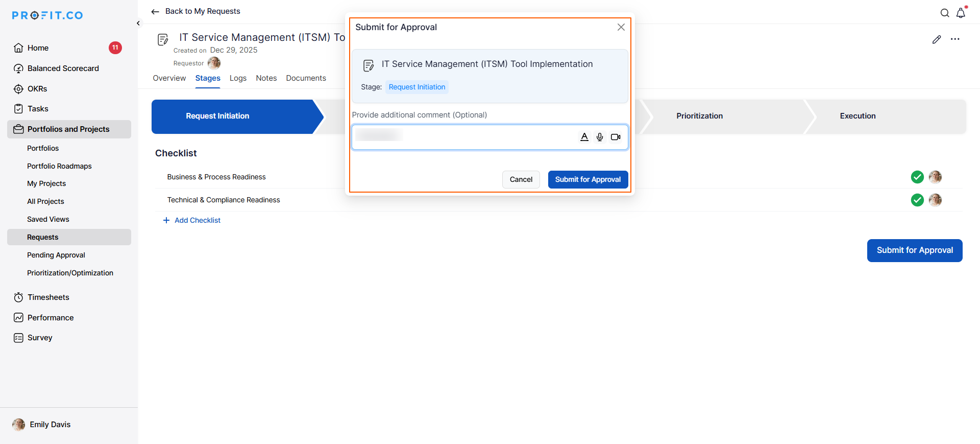This screenshot has width=980, height=444.
Task: Open the three-dots more options menu
Action: 955,39
